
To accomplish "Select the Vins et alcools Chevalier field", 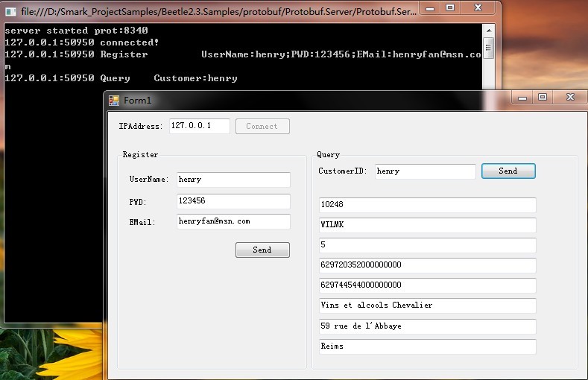I will click(428, 305).
